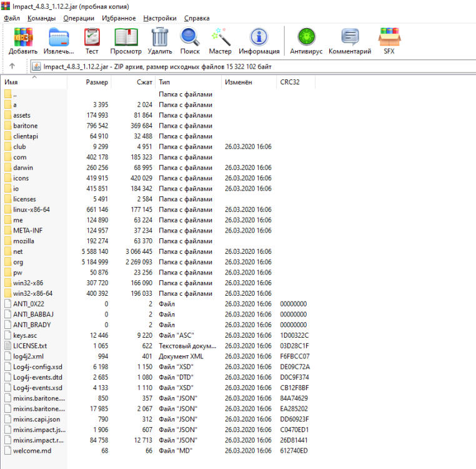Select the club folder name
The height and width of the screenshot is (469, 476).
(20, 146)
